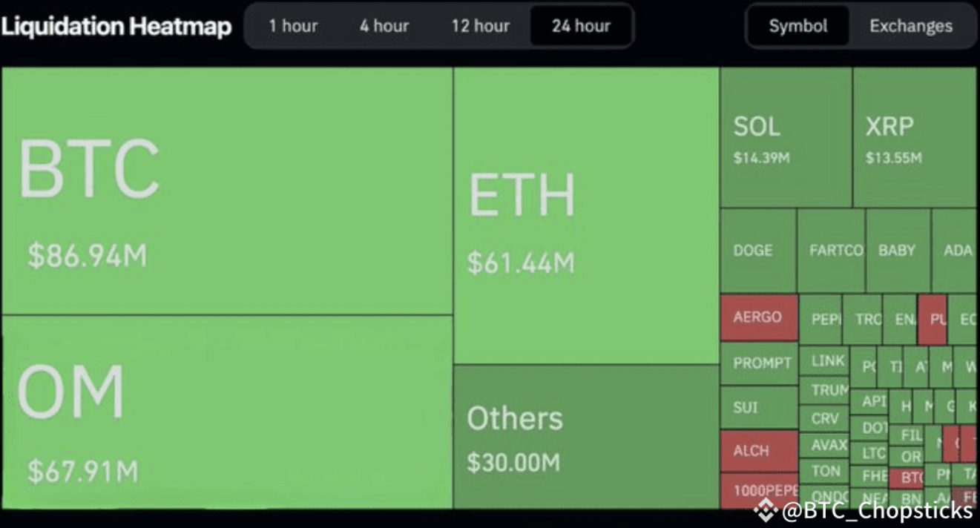This screenshot has height=528, width=980.
Task: Select the red AERGO tile
Action: (759, 317)
